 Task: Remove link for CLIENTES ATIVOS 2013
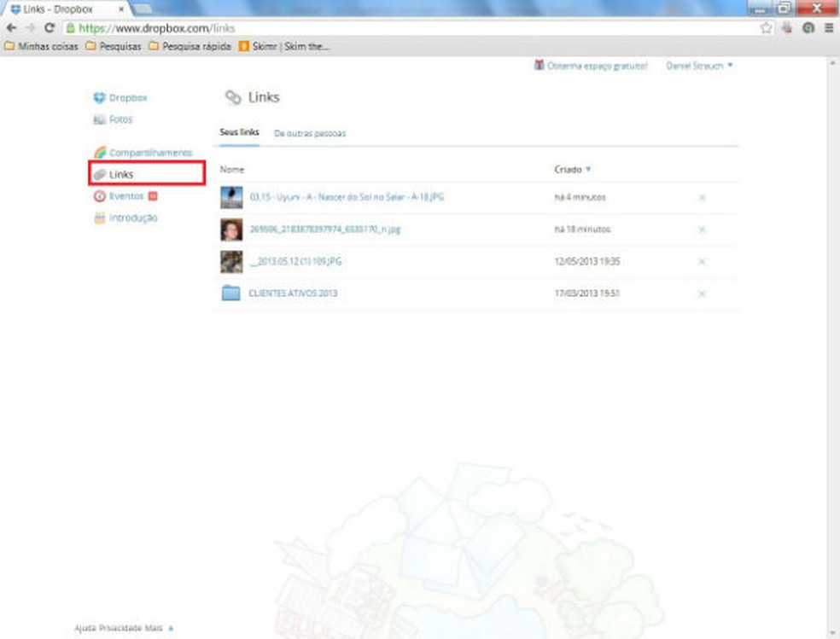702,293
